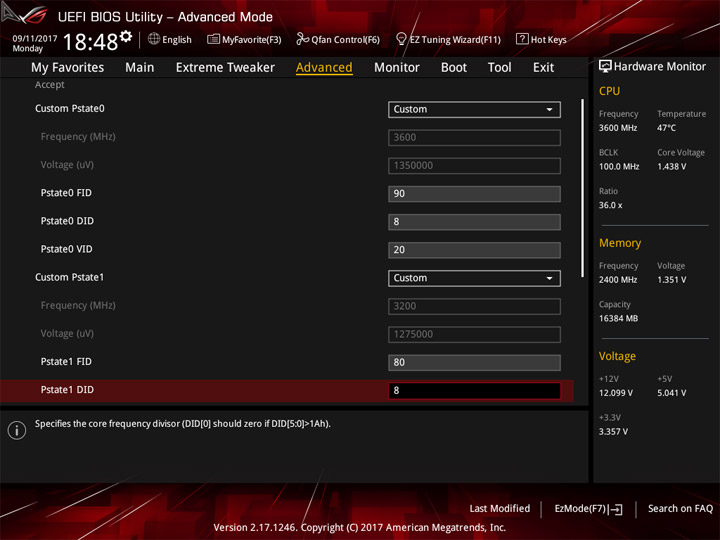Click the Pstate0 FID input field
The image size is (720, 540).
tap(474, 194)
